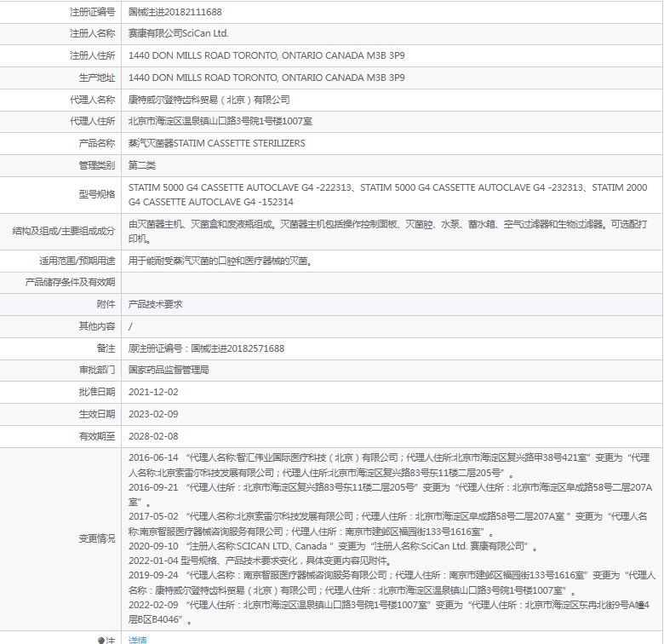Select the 产品储存条件及有效期 label

tap(70, 282)
